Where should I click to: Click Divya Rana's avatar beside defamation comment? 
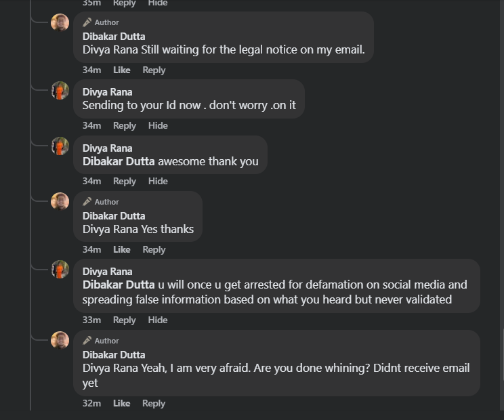[x=60, y=270]
